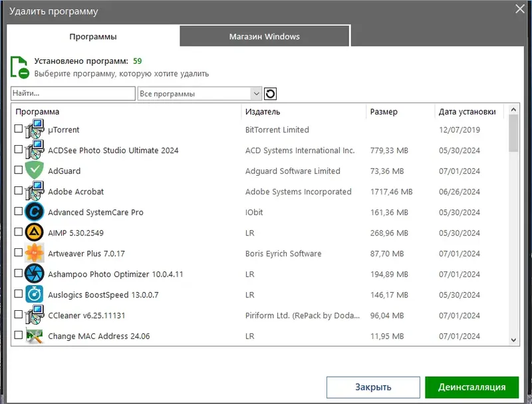The image size is (532, 404).
Task: Click the Закрыть button
Action: tap(372, 387)
